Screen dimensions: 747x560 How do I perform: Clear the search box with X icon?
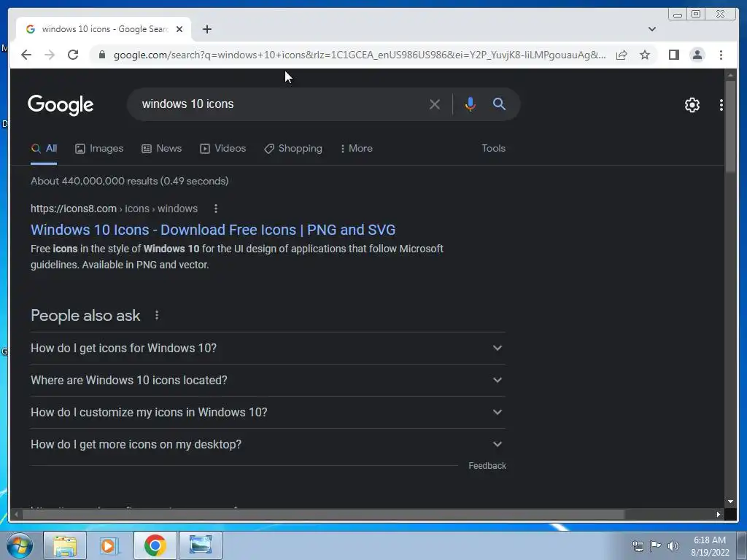pyautogui.click(x=435, y=104)
